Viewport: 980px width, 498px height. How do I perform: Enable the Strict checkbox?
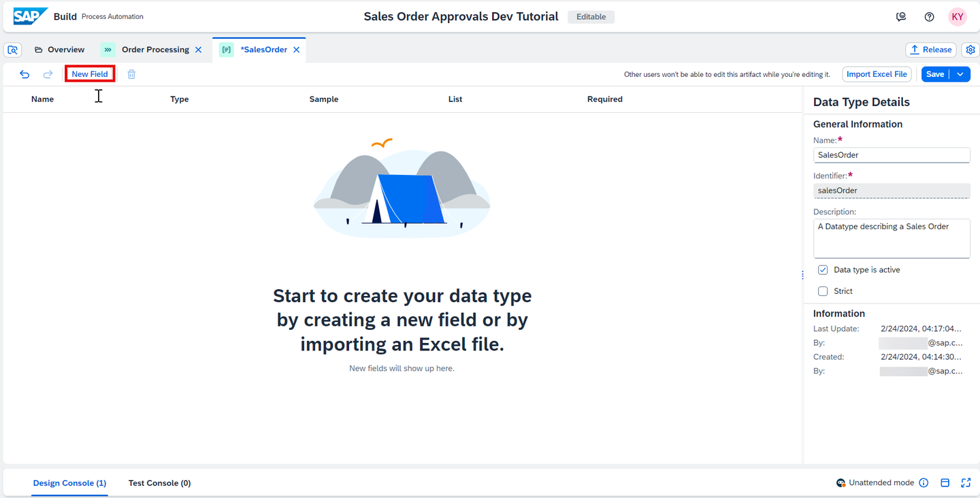click(x=823, y=291)
